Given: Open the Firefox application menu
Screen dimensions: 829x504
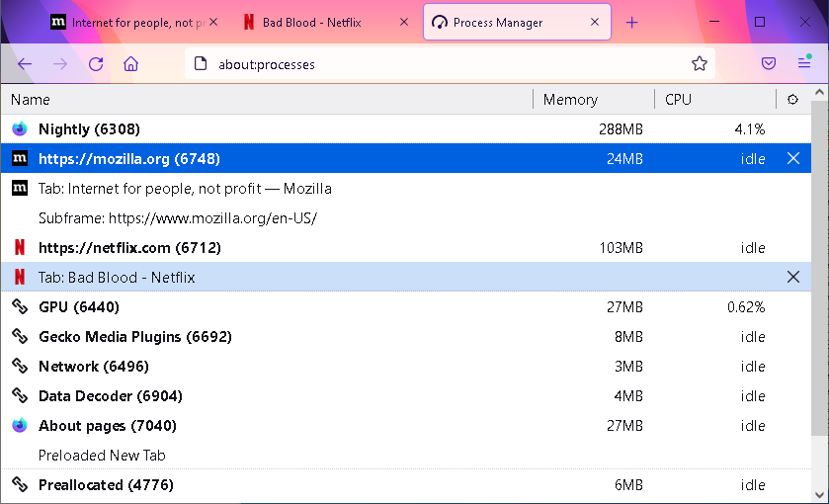Looking at the screenshot, I should 804,64.
